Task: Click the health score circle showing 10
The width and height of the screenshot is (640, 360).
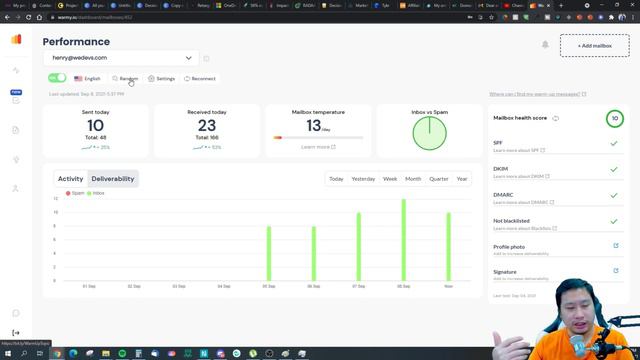Action: pyautogui.click(x=615, y=118)
